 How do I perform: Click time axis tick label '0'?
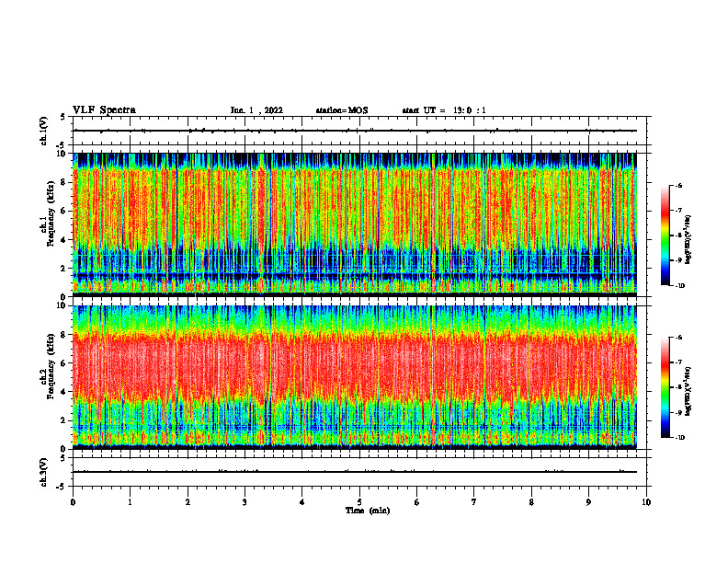[x=73, y=502]
